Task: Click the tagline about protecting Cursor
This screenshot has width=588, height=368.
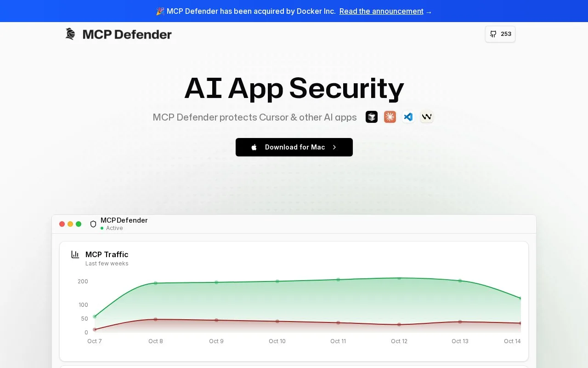Action: (255, 117)
